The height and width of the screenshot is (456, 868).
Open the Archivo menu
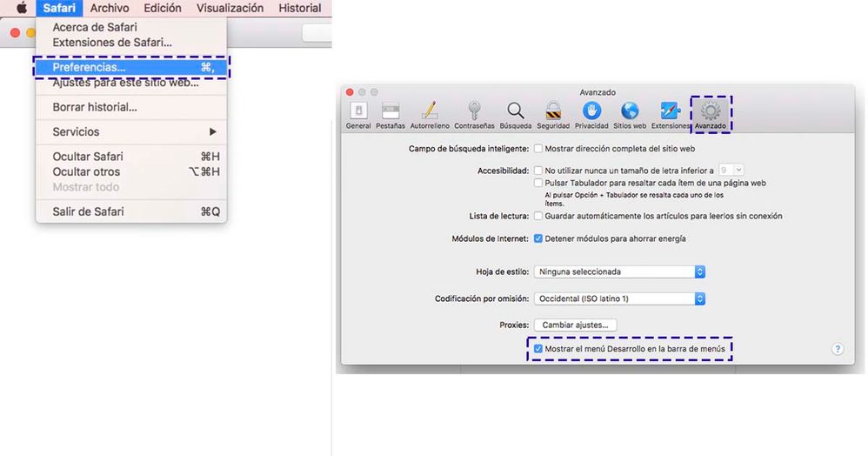(x=110, y=8)
